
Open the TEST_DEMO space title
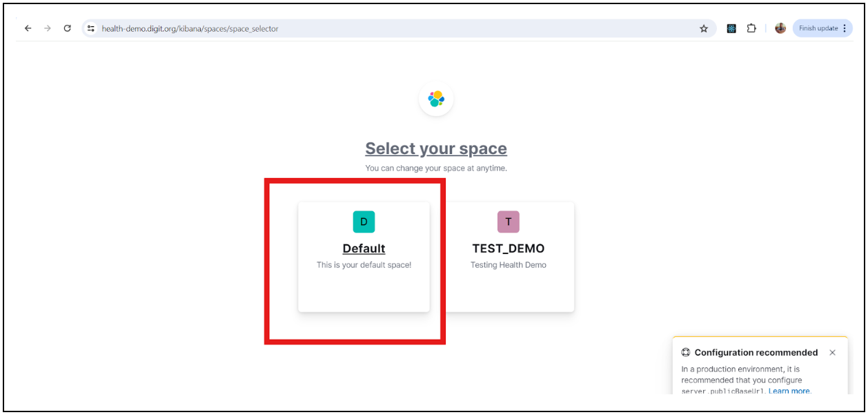click(509, 249)
